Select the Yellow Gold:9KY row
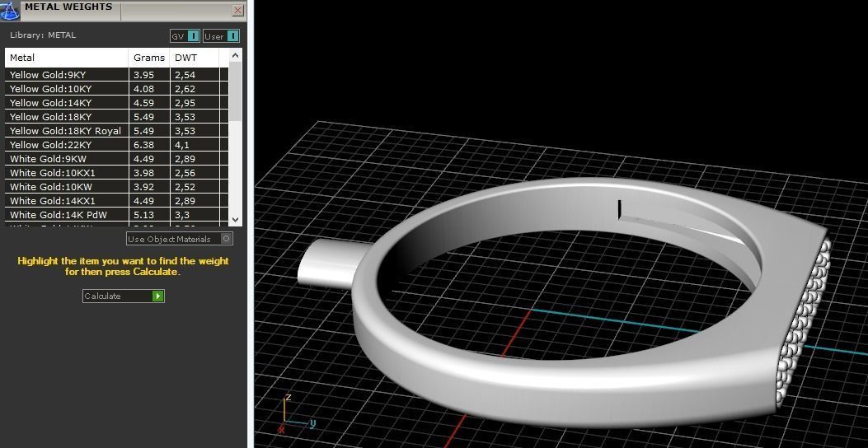 coord(117,75)
